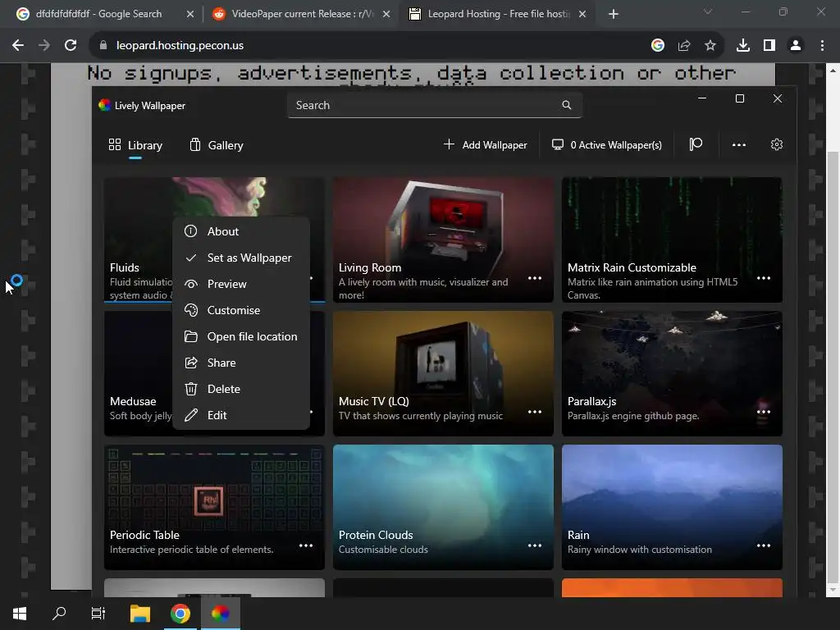Choose Delete in the context menu
Image resolution: width=840 pixels, height=630 pixels.
241,389
